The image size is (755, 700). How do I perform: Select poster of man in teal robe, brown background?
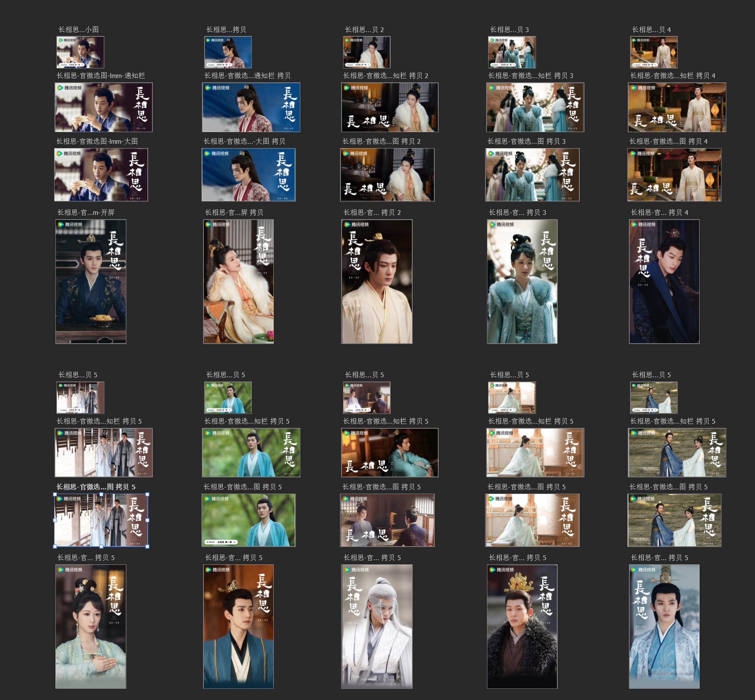pyautogui.click(x=238, y=627)
